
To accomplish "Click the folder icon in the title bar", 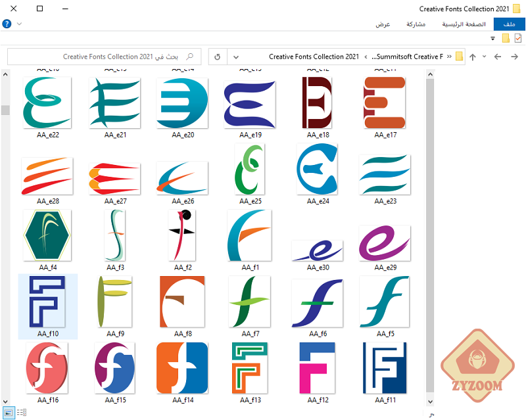I will [517, 9].
